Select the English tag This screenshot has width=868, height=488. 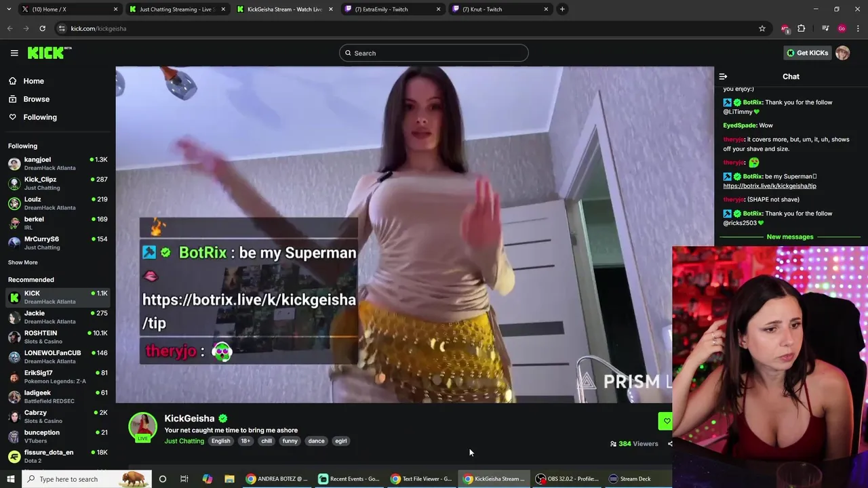coord(220,441)
